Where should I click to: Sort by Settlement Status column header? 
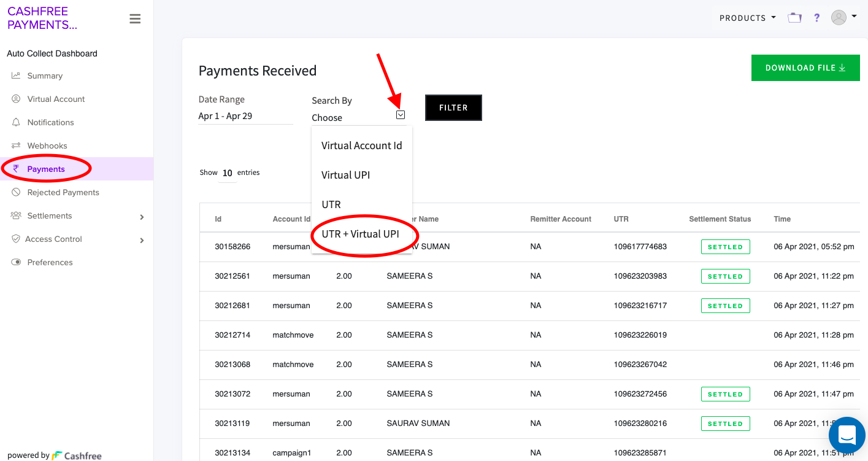point(720,219)
